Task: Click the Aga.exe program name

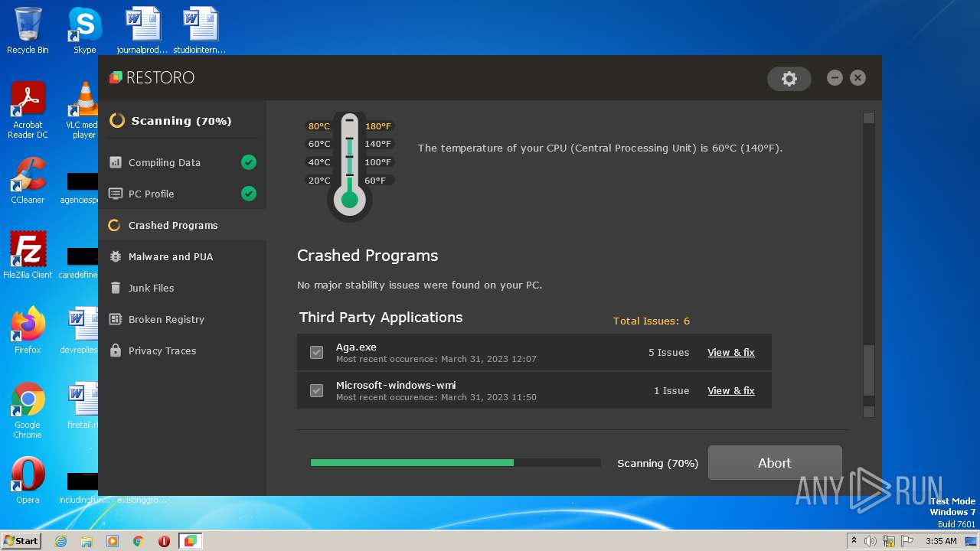Action: [356, 347]
